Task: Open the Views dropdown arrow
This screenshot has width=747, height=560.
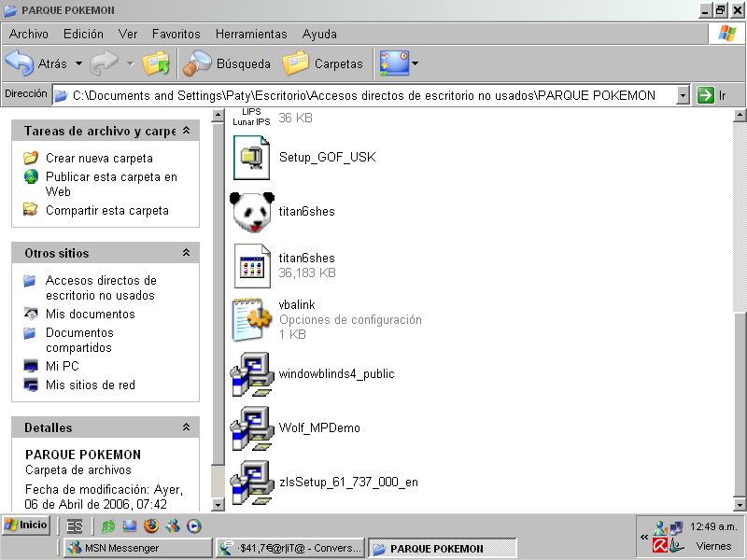Action: (415, 63)
